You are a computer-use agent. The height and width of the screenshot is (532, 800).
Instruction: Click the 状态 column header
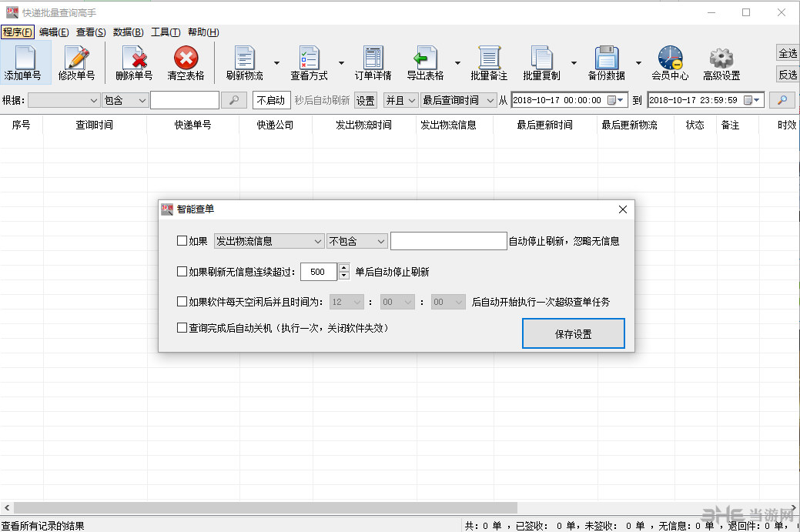click(x=695, y=125)
